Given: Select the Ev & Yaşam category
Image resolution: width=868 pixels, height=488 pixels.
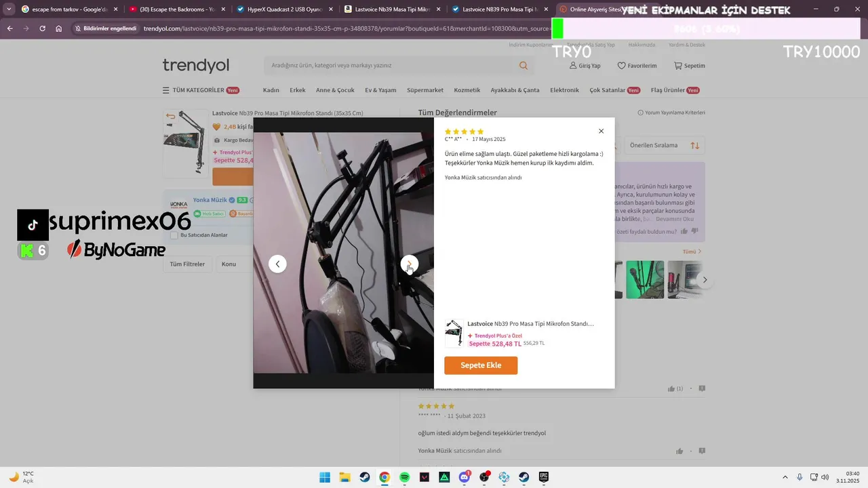Looking at the screenshot, I should [x=380, y=90].
